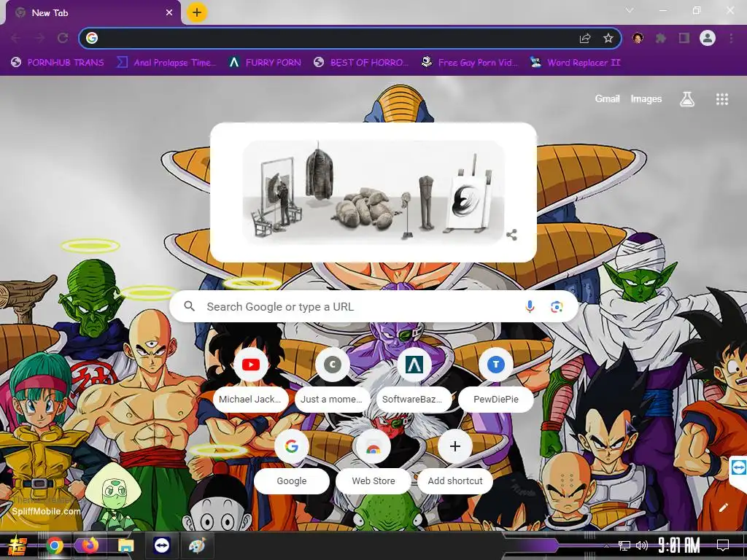Image resolution: width=747 pixels, height=560 pixels.
Task: Start voice search with microphone icon
Action: coord(530,307)
